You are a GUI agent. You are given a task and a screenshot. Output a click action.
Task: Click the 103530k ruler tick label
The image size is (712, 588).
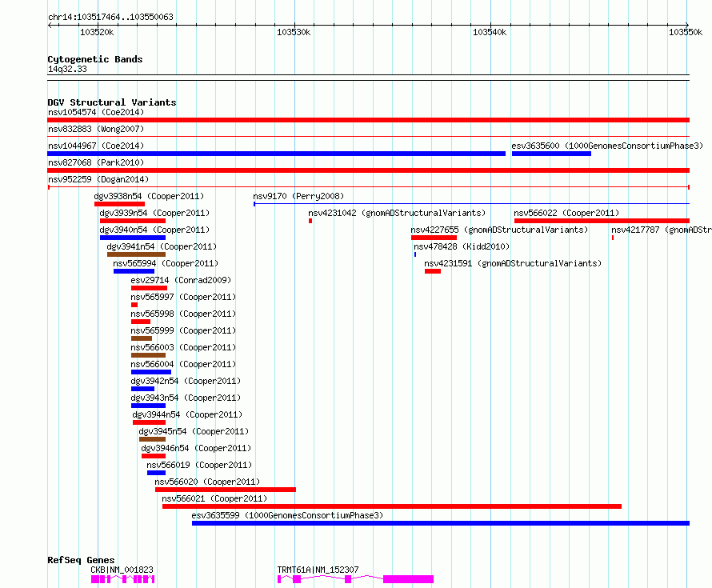pyautogui.click(x=294, y=32)
